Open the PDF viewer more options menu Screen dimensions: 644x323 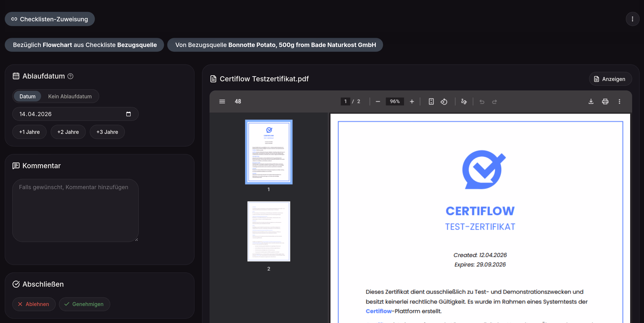pyautogui.click(x=619, y=101)
